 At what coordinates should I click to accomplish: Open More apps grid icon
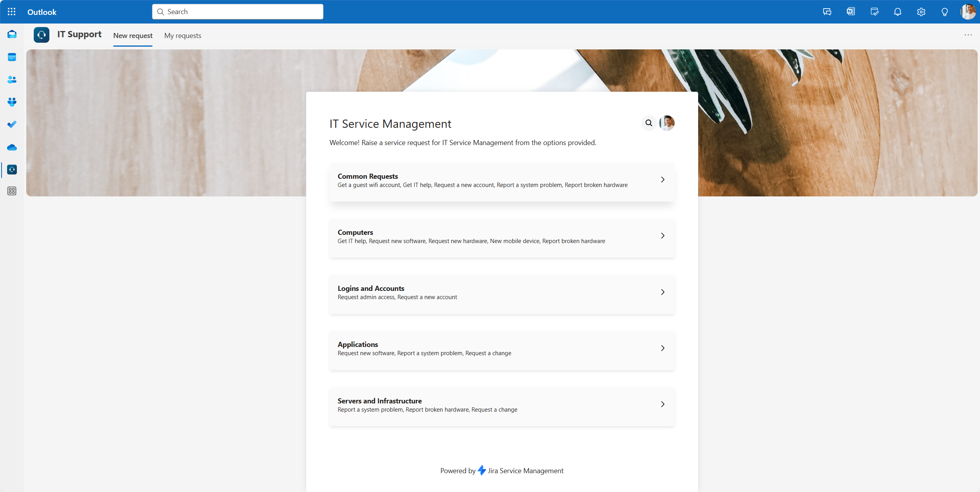12,191
